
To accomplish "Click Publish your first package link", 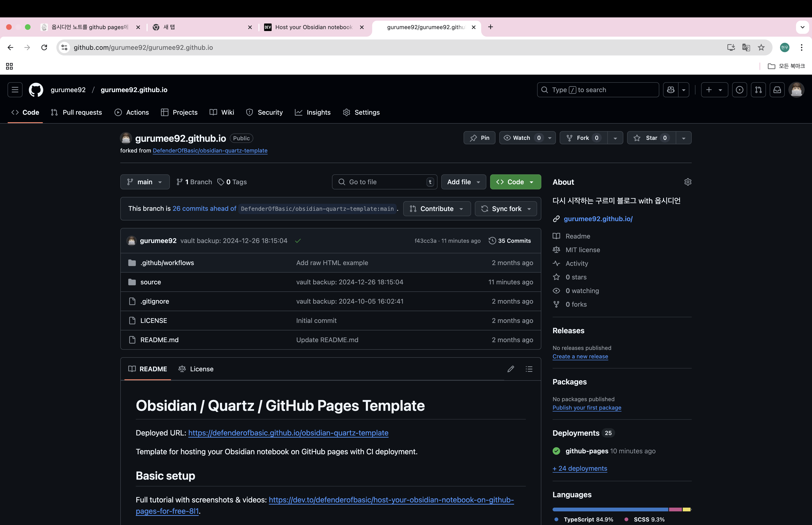I will [587, 407].
